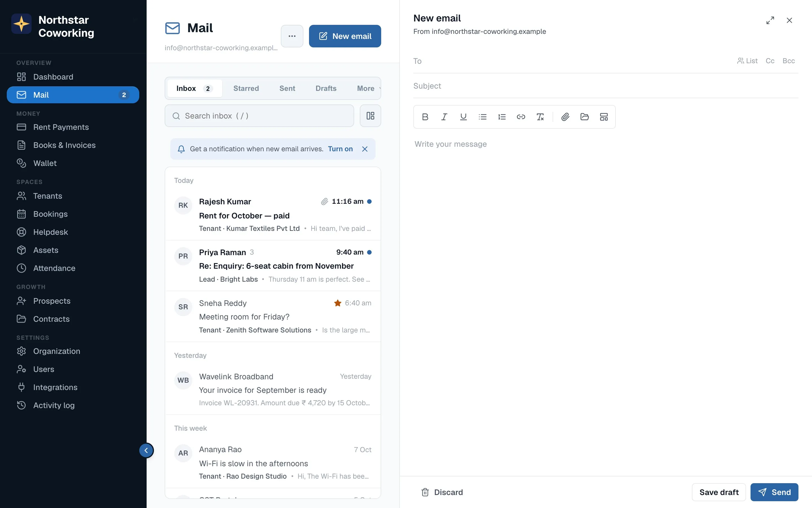Screen dimensions: 812x508
Task: Dismiss the notification banner
Action: [365, 149]
